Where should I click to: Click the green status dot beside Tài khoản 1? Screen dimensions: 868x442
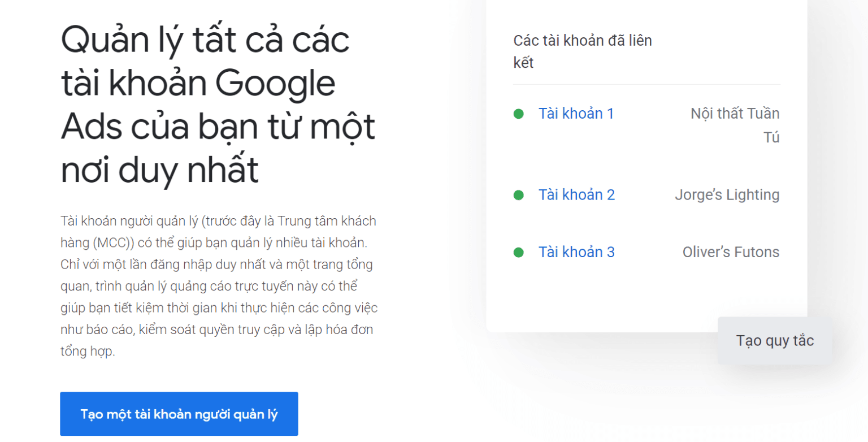click(x=518, y=114)
